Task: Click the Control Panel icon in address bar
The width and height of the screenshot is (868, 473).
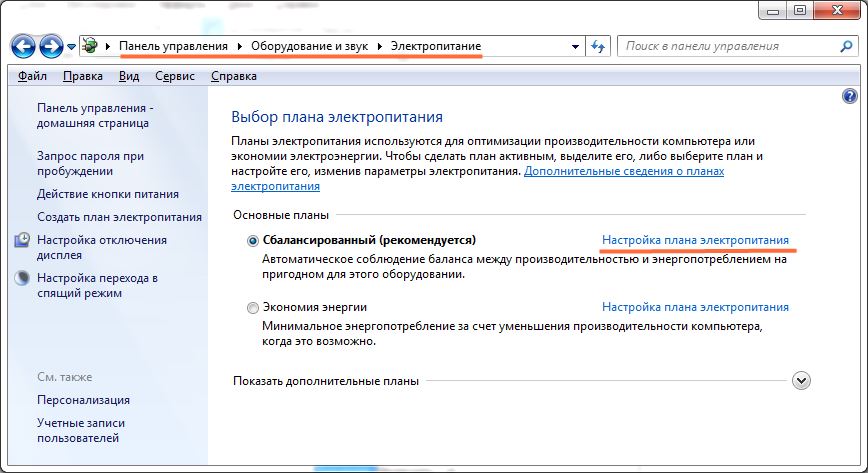Action: pyautogui.click(x=90, y=46)
